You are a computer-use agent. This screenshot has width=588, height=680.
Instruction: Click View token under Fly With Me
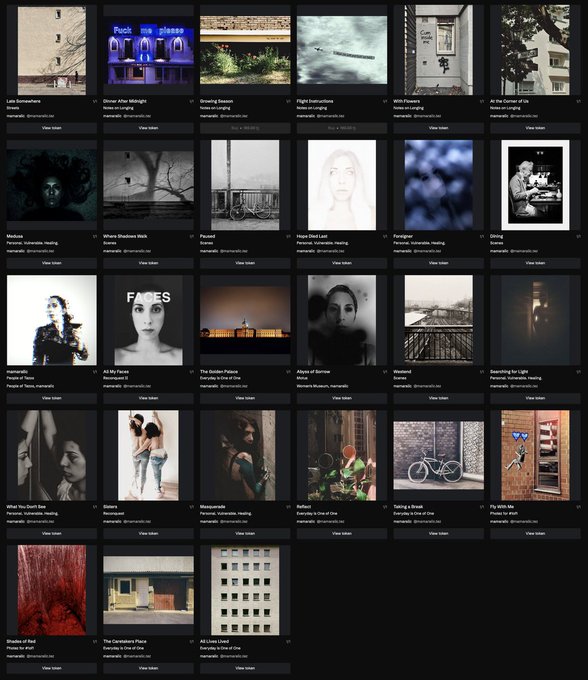[x=535, y=533]
